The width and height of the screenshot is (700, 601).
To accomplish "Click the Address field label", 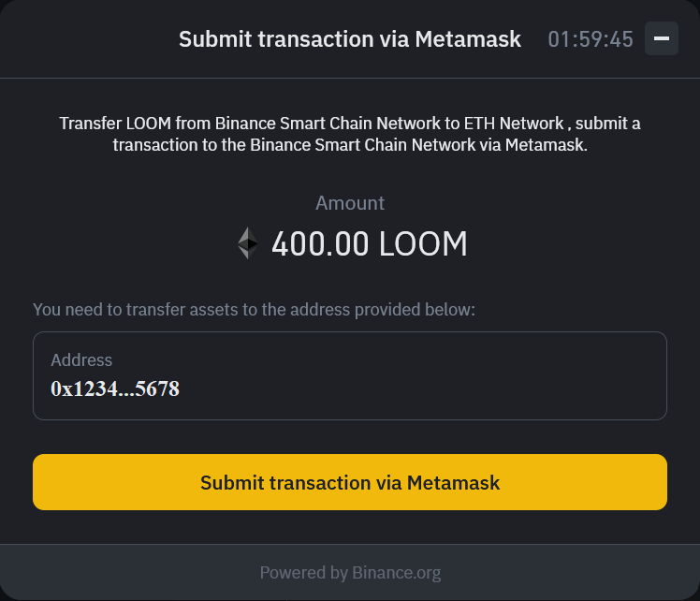I will click(81, 360).
